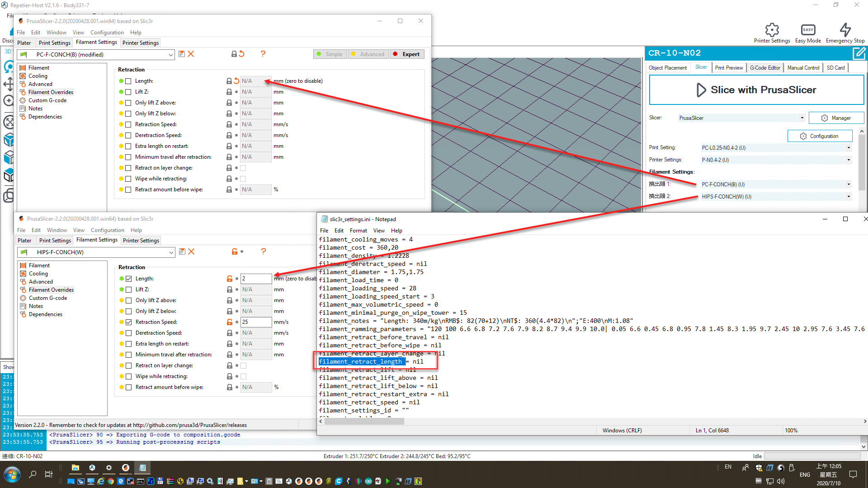The height and width of the screenshot is (488, 868).
Task: Click the help question mark in lower PrusaSlicer
Action: 264,251
